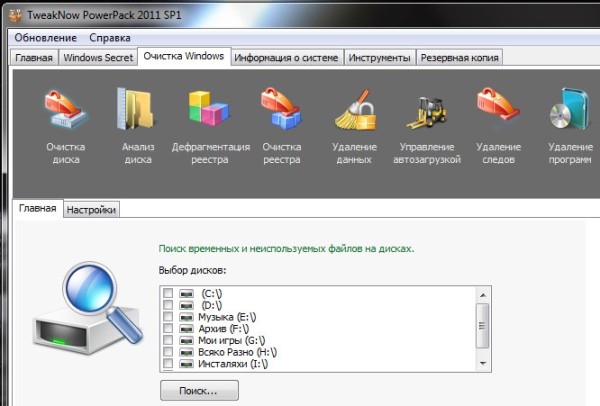This screenshot has width=600, height=406.
Task: Click the Музыка (E:\) drive label
Action: coord(227,317)
